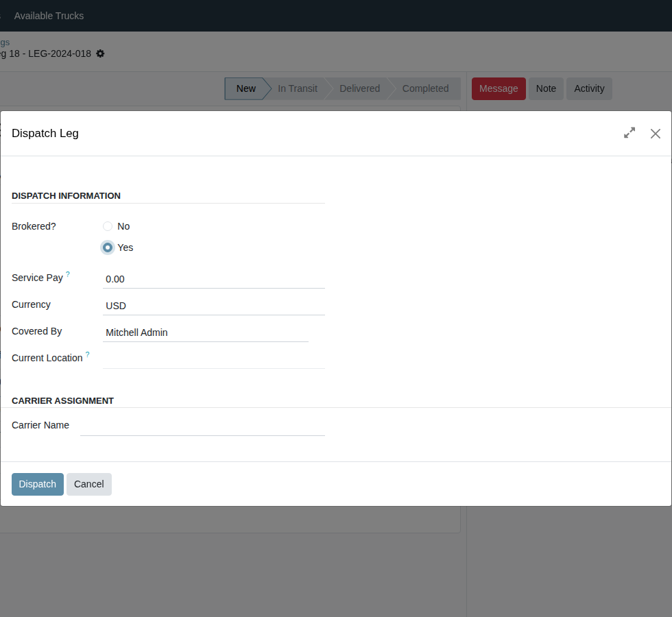Click the Note button in chatter
The height and width of the screenshot is (617, 672).
pyautogui.click(x=546, y=88)
